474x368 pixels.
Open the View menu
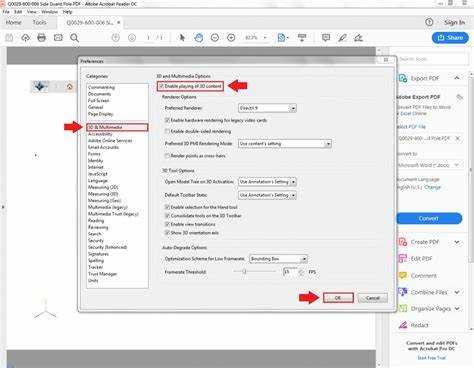(x=32, y=12)
